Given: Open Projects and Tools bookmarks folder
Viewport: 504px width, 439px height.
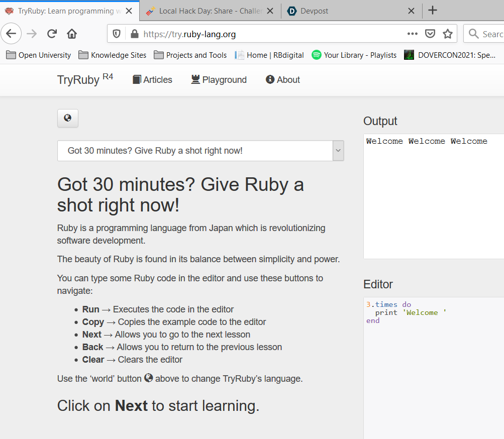Looking at the screenshot, I should (190, 55).
